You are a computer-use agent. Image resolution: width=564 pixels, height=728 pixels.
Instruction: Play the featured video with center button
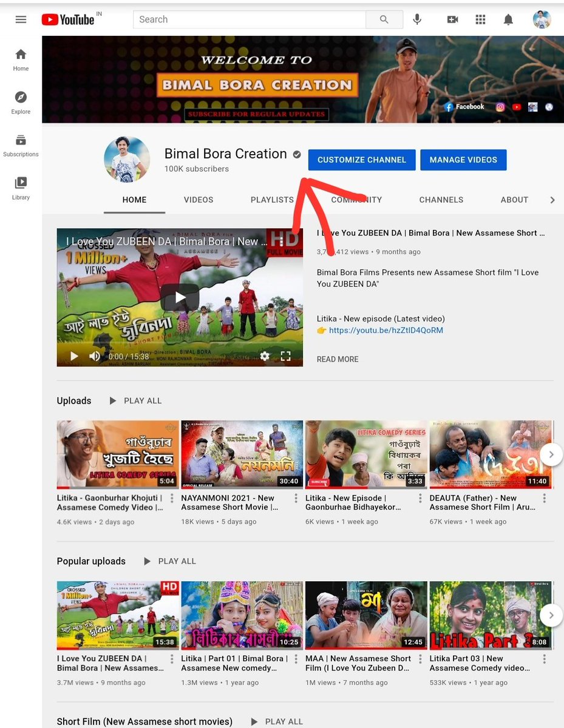(x=180, y=297)
